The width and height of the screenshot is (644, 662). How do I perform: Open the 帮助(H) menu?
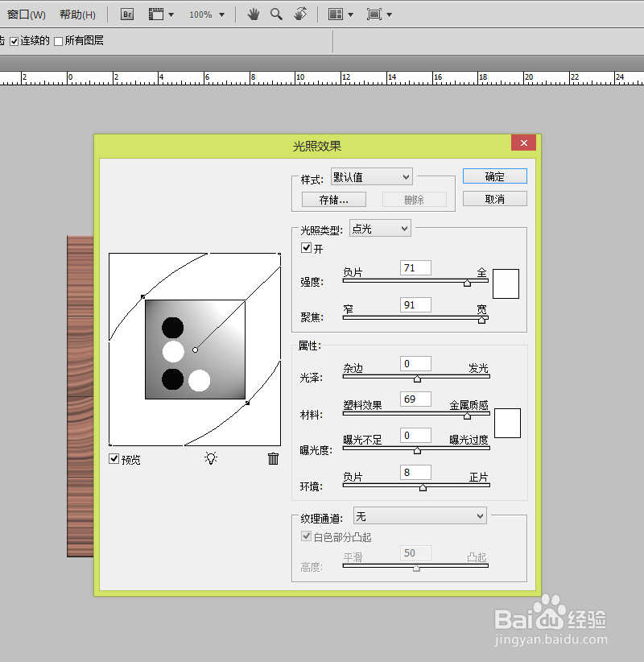[x=77, y=14]
